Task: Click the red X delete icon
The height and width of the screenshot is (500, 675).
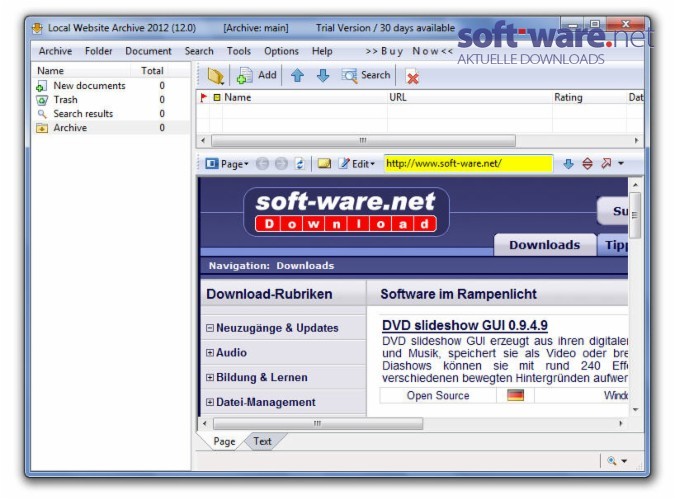Action: pyautogui.click(x=412, y=78)
